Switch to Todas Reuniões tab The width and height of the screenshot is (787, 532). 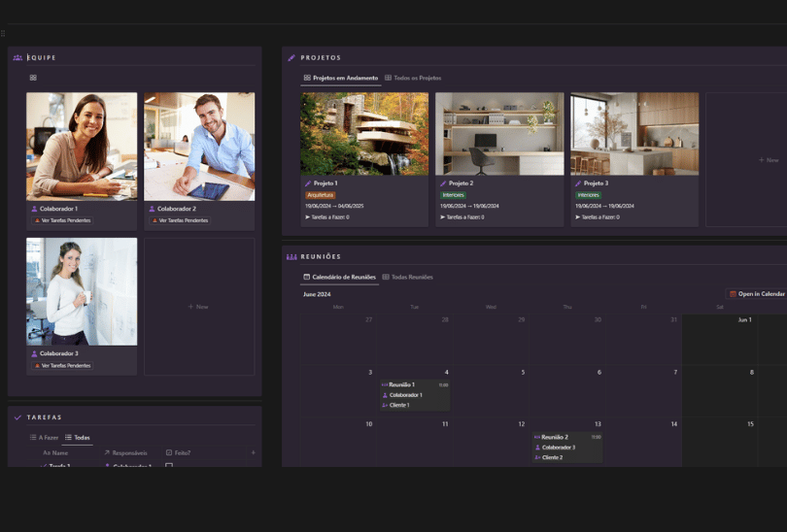407,277
